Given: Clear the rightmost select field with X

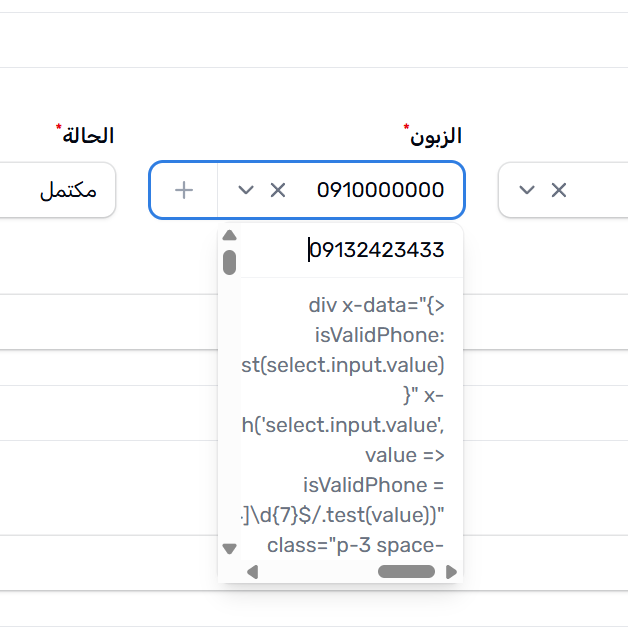Looking at the screenshot, I should (559, 190).
